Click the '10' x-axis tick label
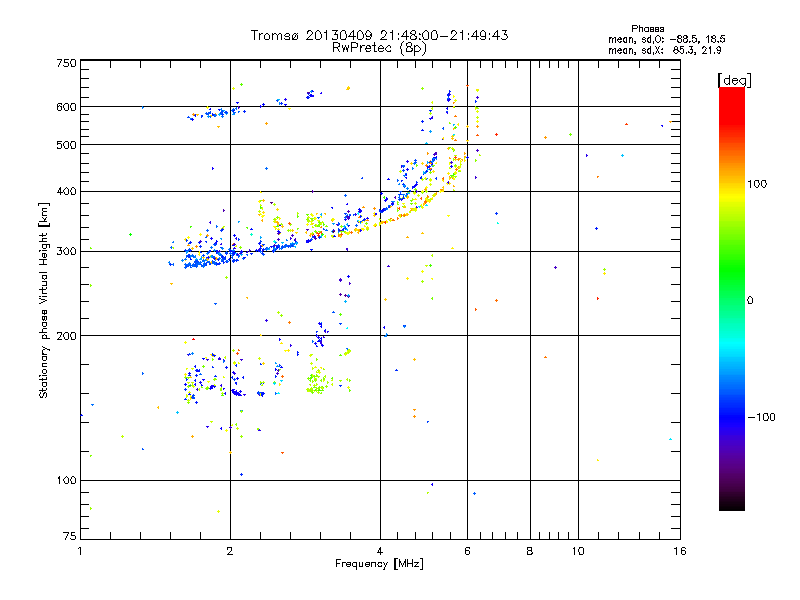Viewport: 800px width, 600px height. [x=578, y=551]
